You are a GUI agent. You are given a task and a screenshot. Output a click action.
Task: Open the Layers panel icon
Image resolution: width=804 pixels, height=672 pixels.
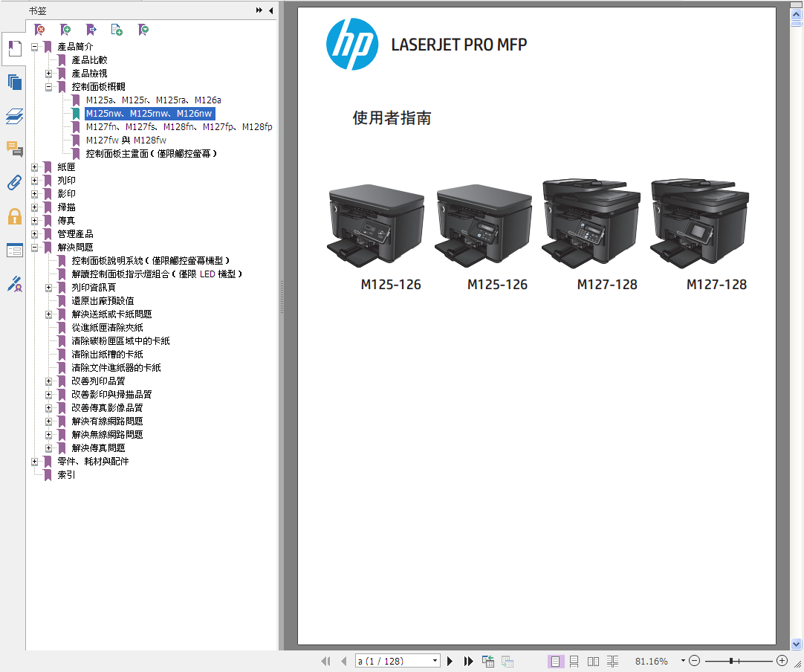pyautogui.click(x=14, y=116)
